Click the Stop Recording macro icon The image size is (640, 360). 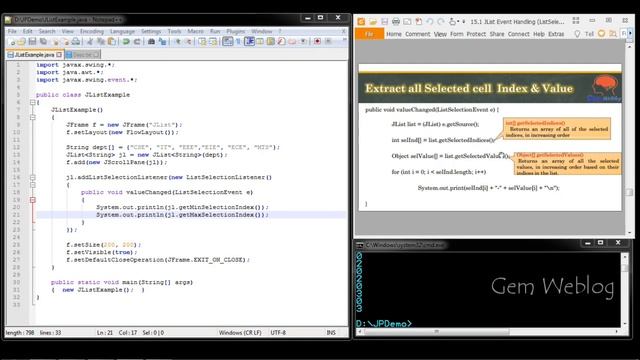click(328, 41)
